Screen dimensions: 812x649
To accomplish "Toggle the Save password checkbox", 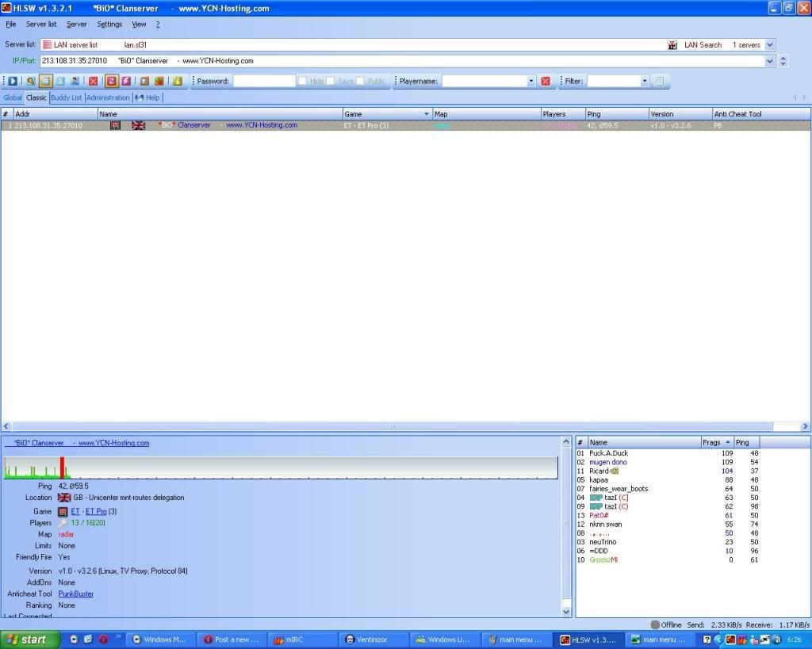I will coord(331,81).
